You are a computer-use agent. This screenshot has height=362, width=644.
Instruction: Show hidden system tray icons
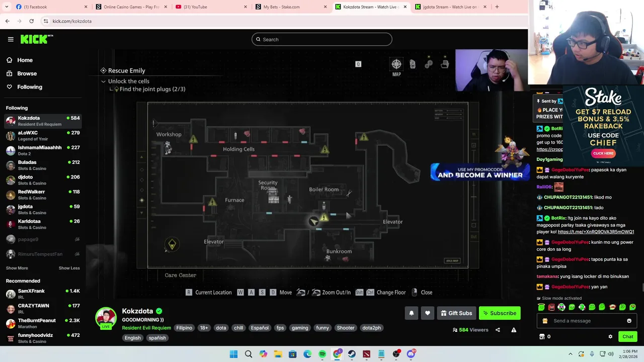[570, 354]
